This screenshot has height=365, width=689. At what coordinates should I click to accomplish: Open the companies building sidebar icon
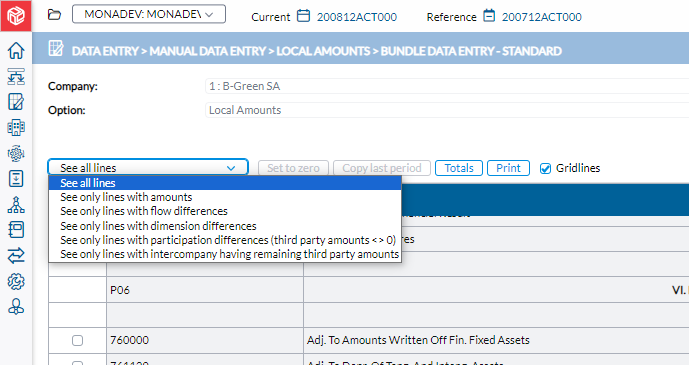(16, 128)
